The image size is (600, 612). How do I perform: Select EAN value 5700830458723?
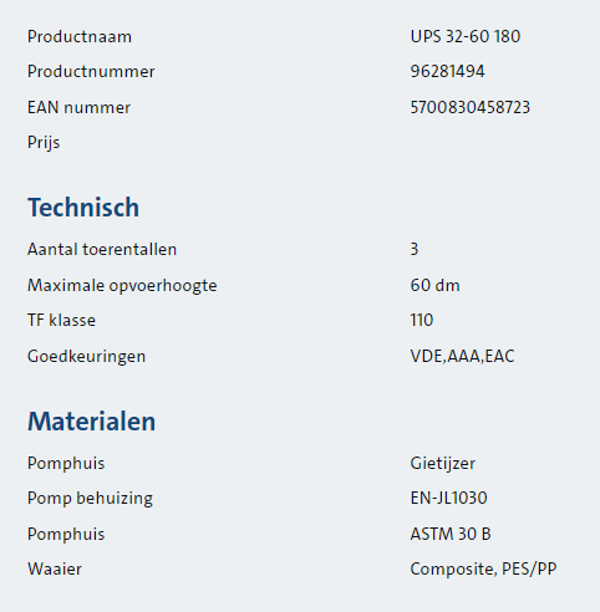(470, 107)
